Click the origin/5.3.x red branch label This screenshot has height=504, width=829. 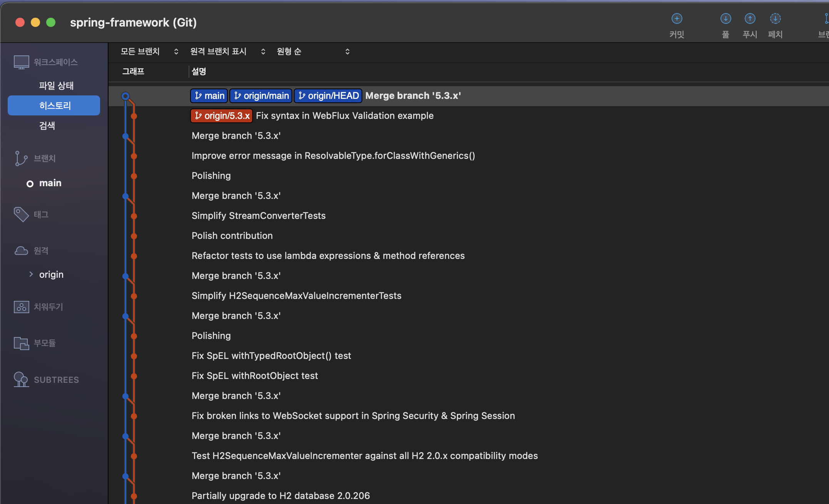click(x=222, y=116)
